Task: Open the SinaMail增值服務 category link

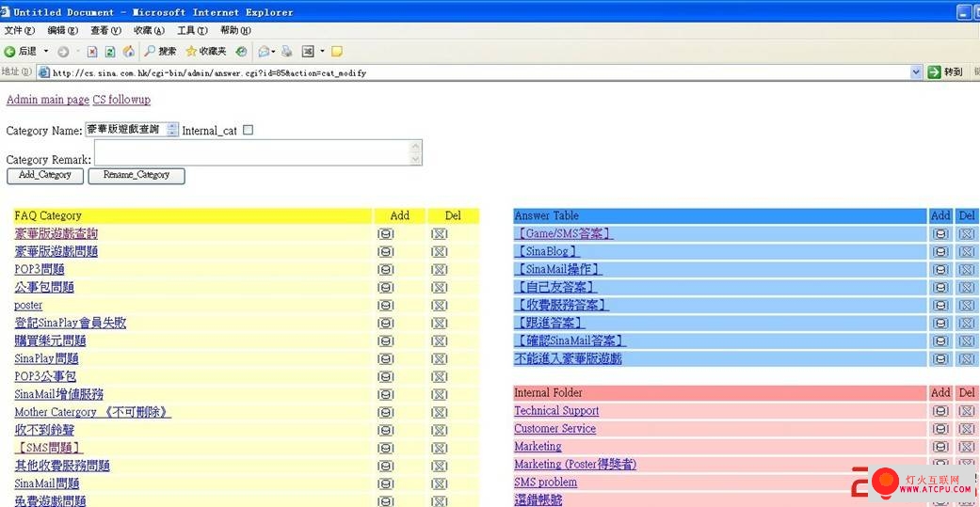Action: [x=58, y=395]
